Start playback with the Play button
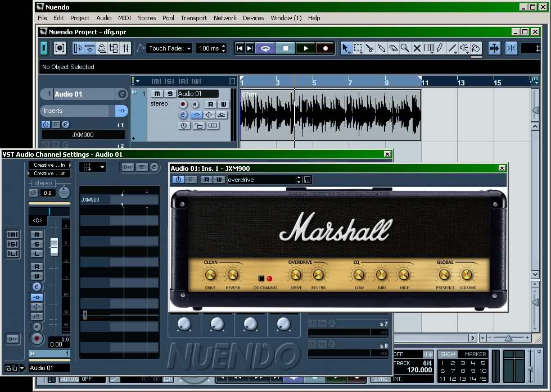 (306, 48)
